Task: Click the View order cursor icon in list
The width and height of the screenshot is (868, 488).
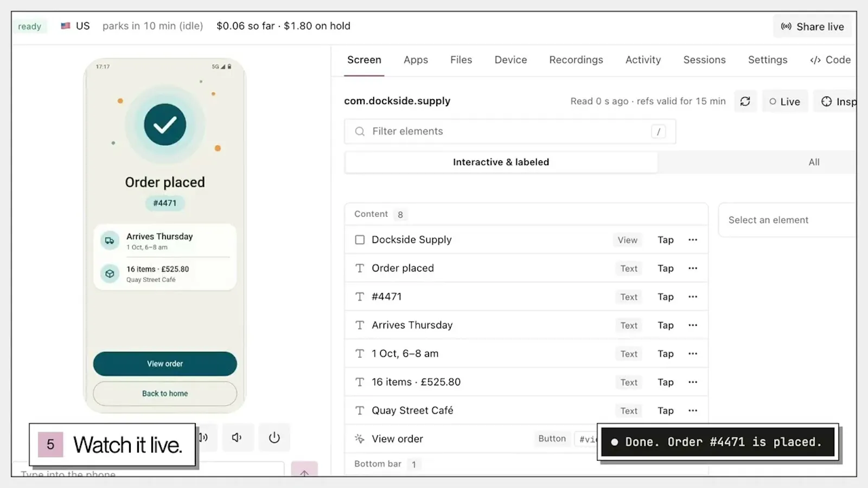Action: click(x=360, y=439)
